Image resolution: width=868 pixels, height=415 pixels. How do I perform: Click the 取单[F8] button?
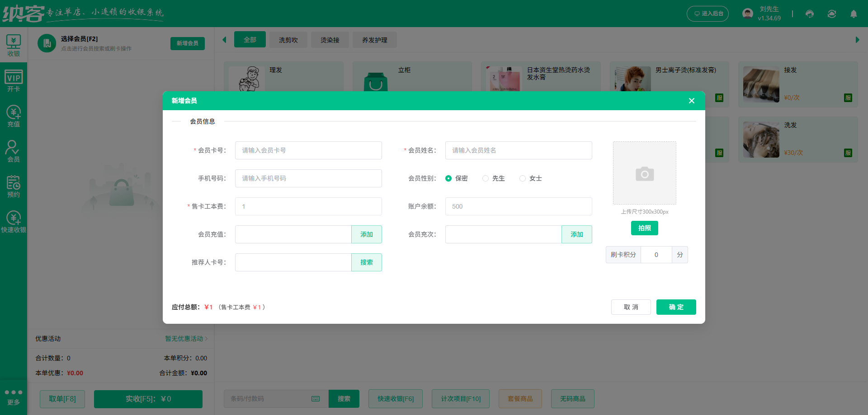point(62,399)
